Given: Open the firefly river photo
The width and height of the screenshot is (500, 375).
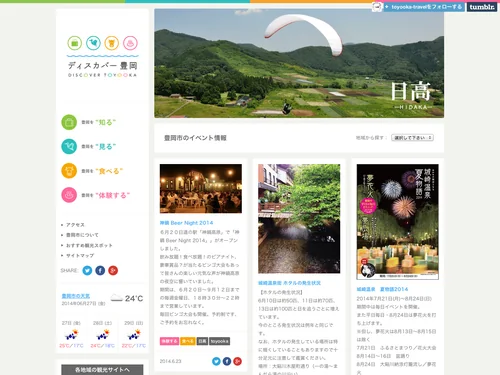Looking at the screenshot, I should pos(299,219).
